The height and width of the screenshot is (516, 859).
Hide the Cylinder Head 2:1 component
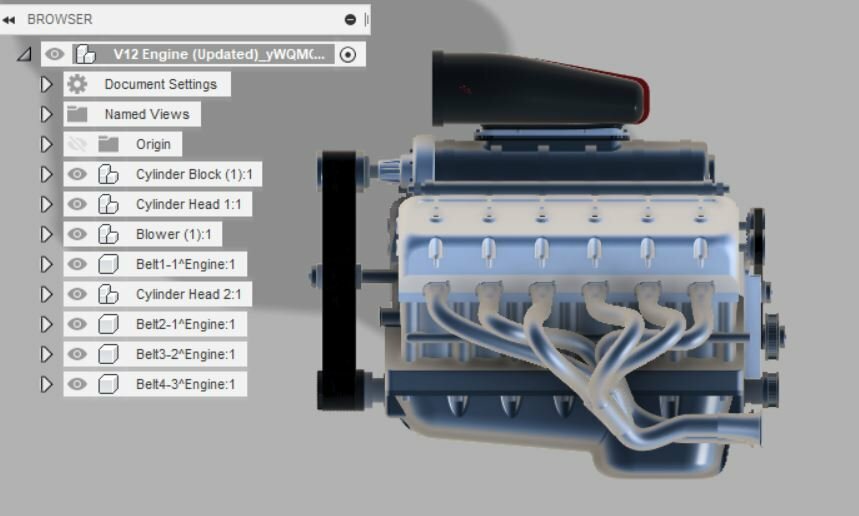77,295
